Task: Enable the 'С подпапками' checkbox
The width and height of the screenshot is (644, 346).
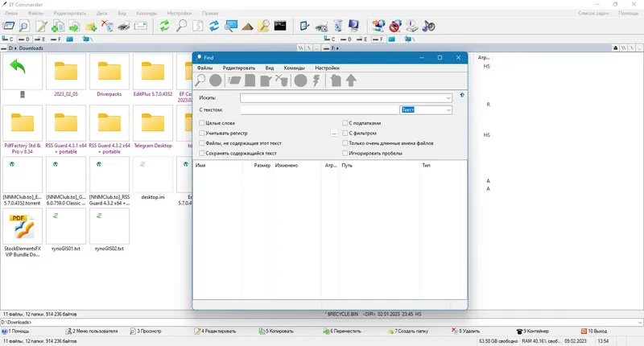Action: tap(345, 123)
